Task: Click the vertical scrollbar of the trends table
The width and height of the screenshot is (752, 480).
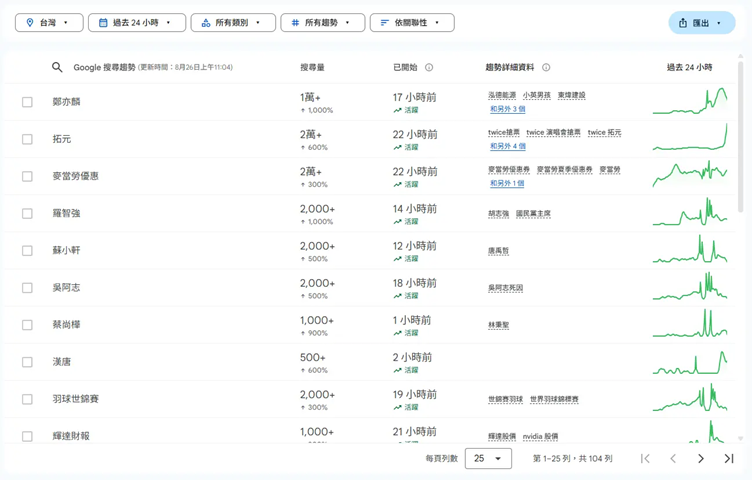Action: click(x=740, y=136)
